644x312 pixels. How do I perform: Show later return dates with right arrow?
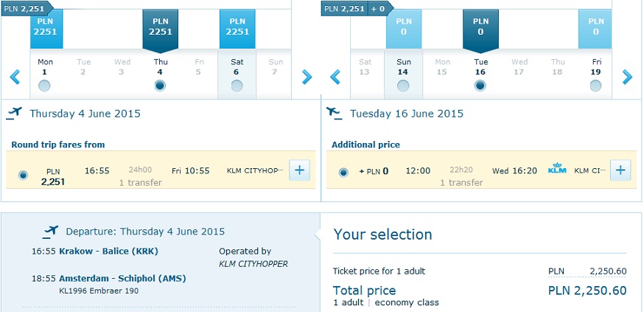click(627, 77)
